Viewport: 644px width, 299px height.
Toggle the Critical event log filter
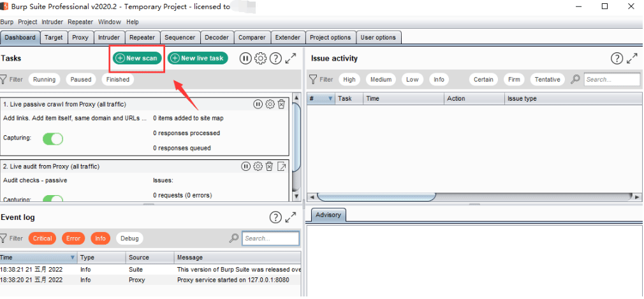(42, 238)
